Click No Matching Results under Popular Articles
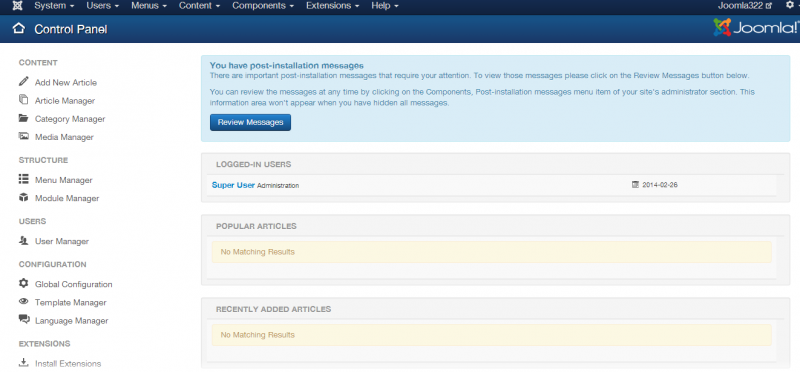Viewport: 800px width, 372px height. click(258, 252)
